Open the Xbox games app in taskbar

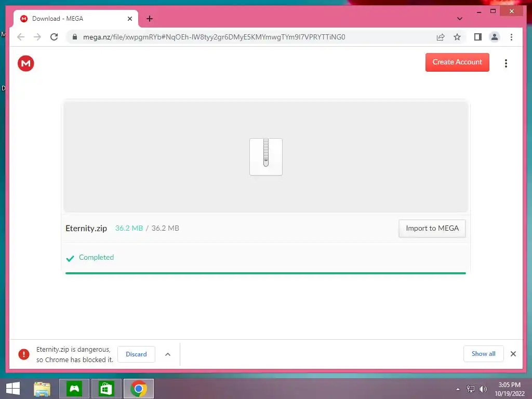tap(74, 389)
